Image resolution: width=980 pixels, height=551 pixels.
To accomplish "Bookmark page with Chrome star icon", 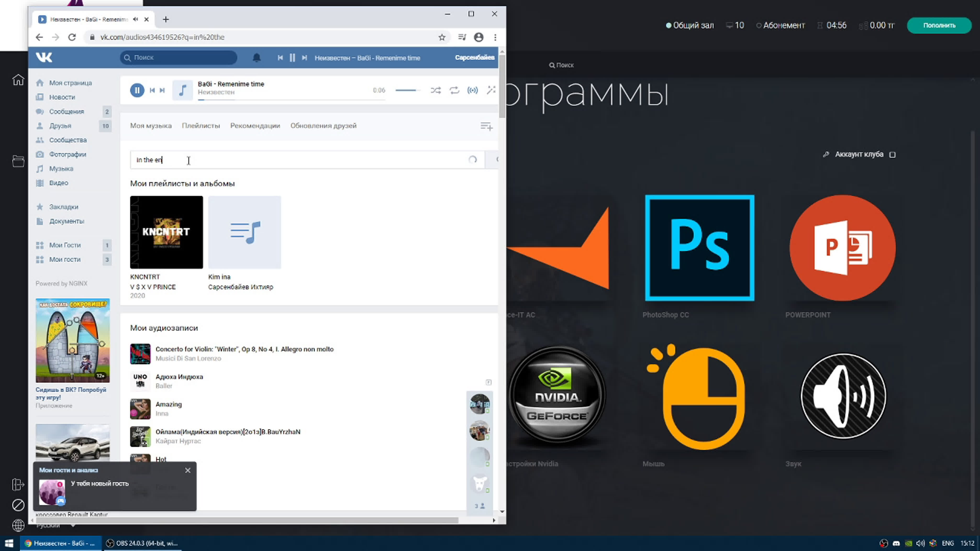I will [x=442, y=37].
